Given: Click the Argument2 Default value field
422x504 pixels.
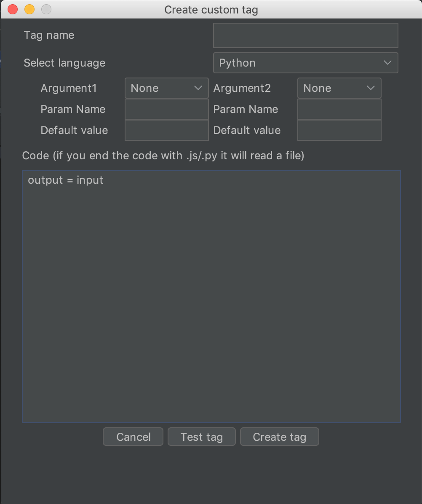Looking at the screenshot, I should tap(339, 130).
